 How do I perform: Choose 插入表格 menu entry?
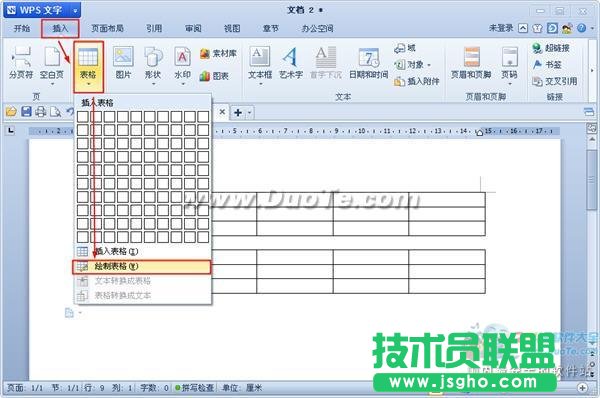[143, 251]
